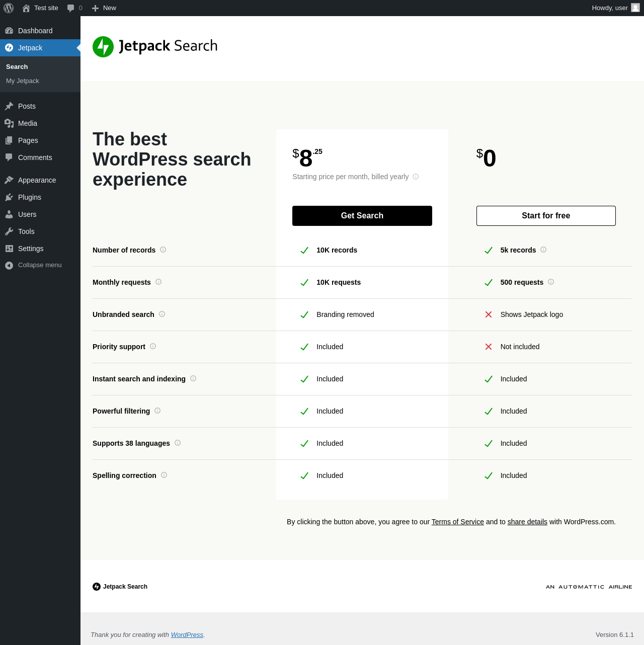Image resolution: width=644 pixels, height=645 pixels.
Task: Open the Posts menu
Action: tap(40, 106)
